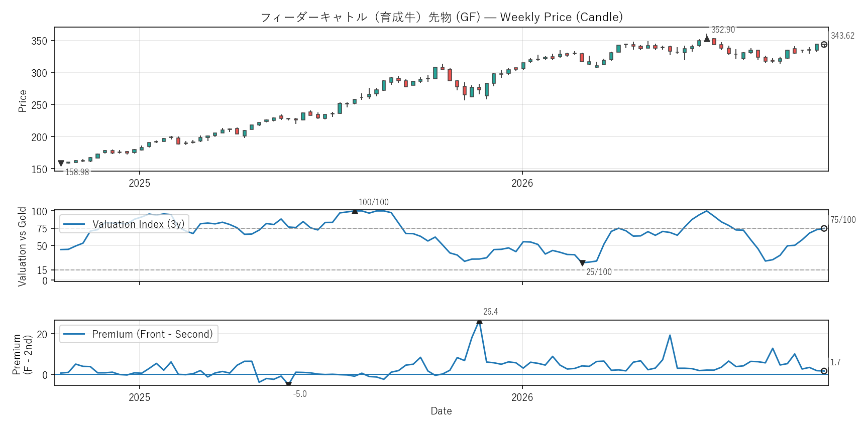Screen dimensions: 868x426
Task: Click the down-triangle marker at the price low
Action: (61, 163)
